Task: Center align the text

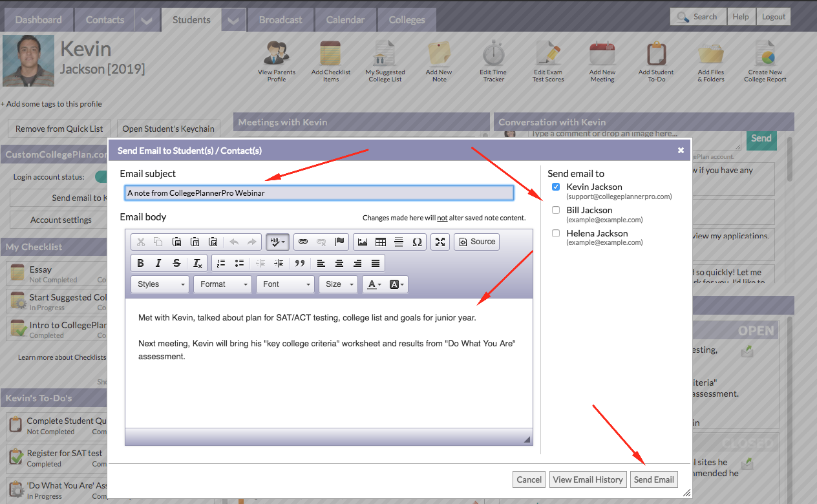Action: pyautogui.click(x=339, y=263)
